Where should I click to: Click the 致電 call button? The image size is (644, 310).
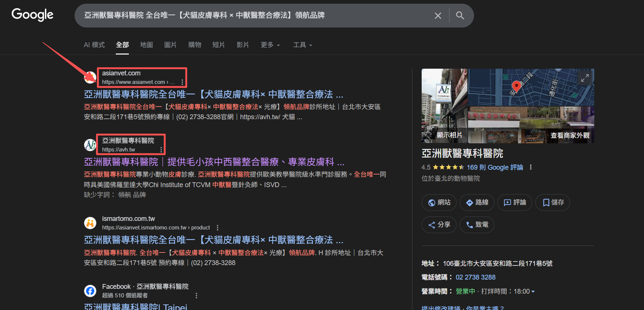(477, 225)
